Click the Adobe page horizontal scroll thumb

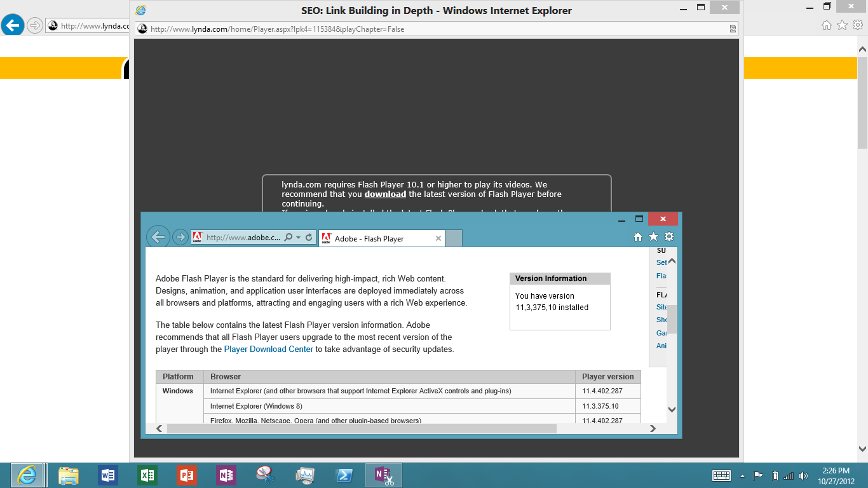361,429
